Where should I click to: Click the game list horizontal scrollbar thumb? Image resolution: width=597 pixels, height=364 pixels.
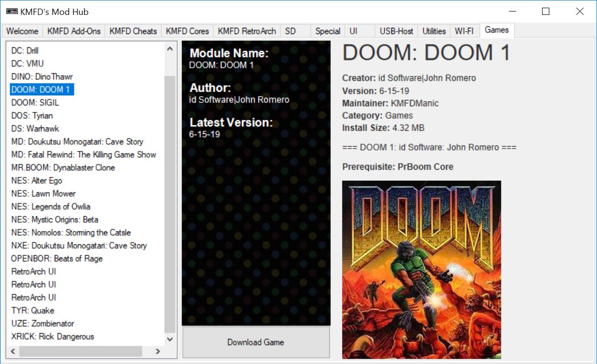point(80,351)
